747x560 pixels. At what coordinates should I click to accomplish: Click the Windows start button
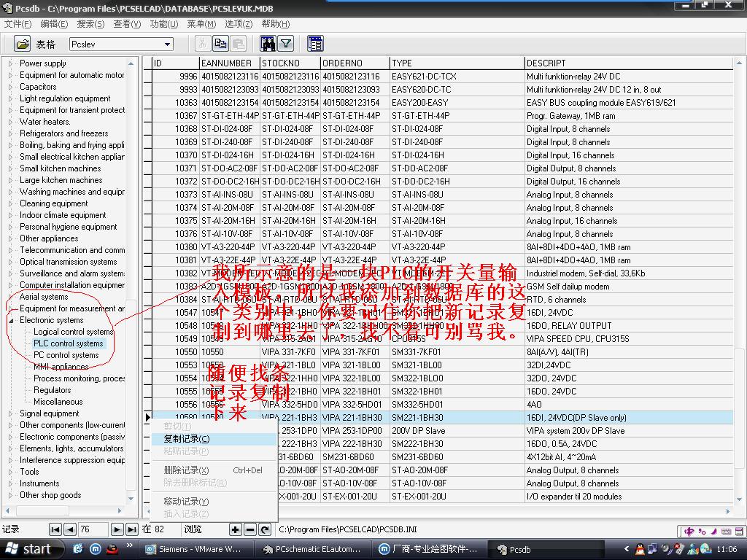(31, 549)
